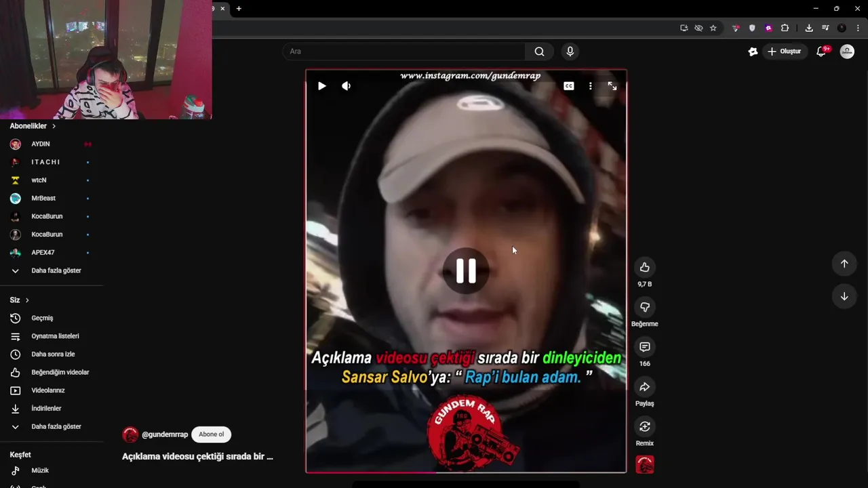The width and height of the screenshot is (868, 488).
Task: Click the Short title 'Açıklama videosu çektiği sırada bir'
Action: point(197,456)
